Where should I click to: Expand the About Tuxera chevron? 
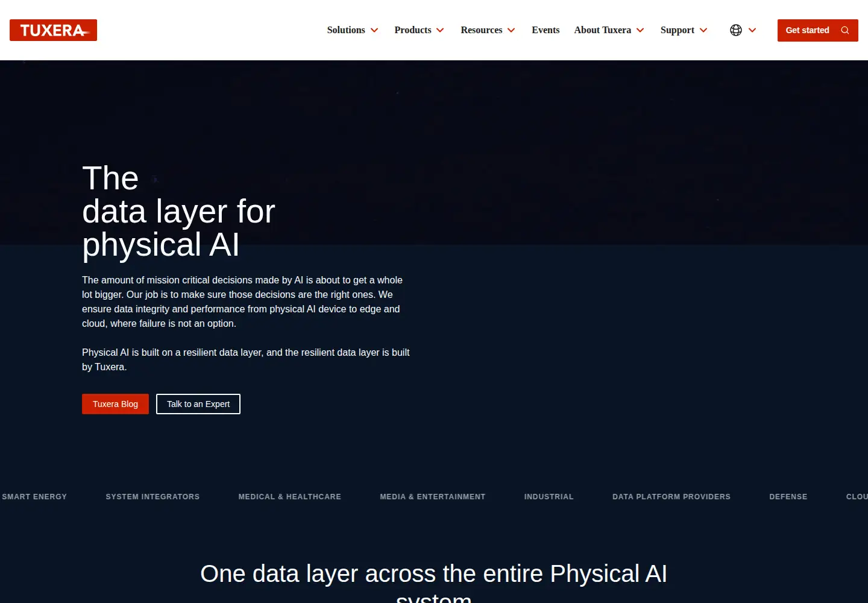640,30
